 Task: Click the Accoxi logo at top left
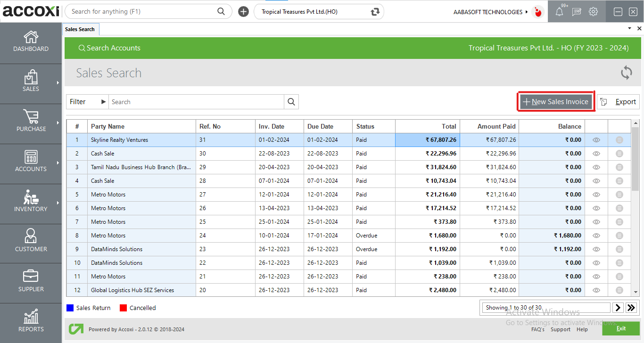30,11
